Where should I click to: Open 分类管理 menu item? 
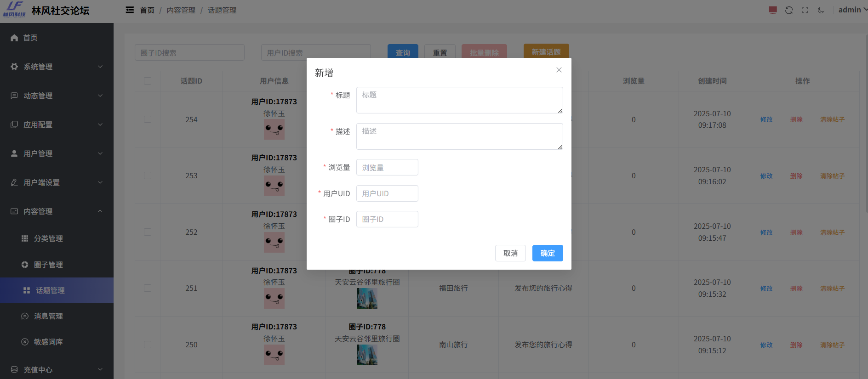click(57, 238)
